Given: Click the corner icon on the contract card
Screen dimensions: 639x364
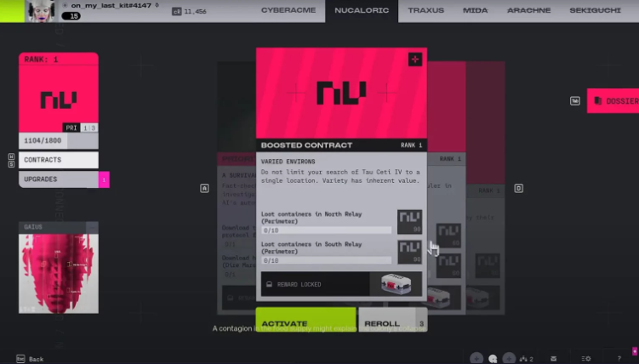Looking at the screenshot, I should click(415, 59).
